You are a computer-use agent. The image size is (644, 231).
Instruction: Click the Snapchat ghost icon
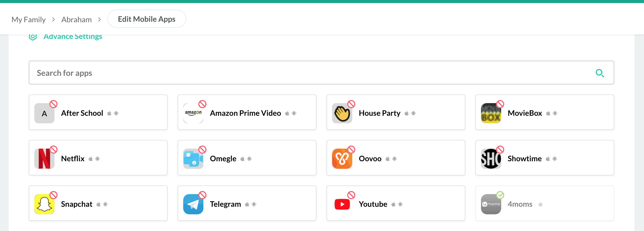point(44,204)
